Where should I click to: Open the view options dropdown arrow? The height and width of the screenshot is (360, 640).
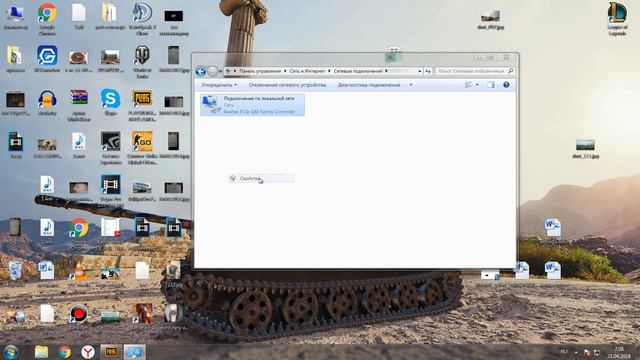click(477, 85)
